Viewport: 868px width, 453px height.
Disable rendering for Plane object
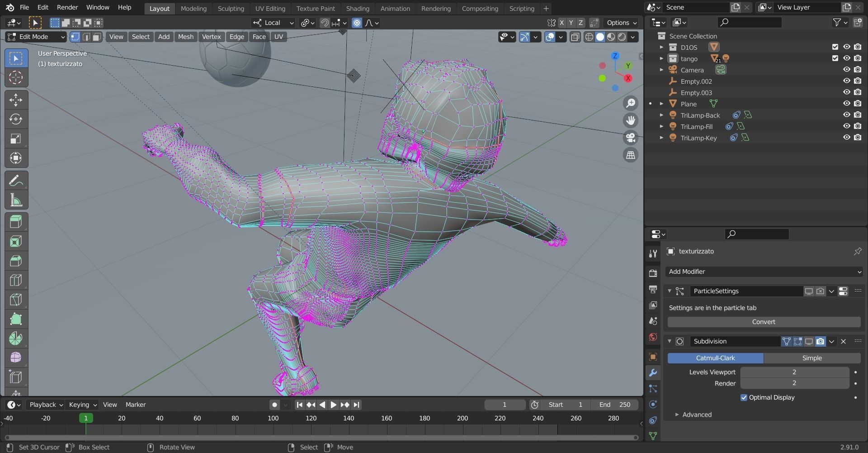click(x=858, y=104)
